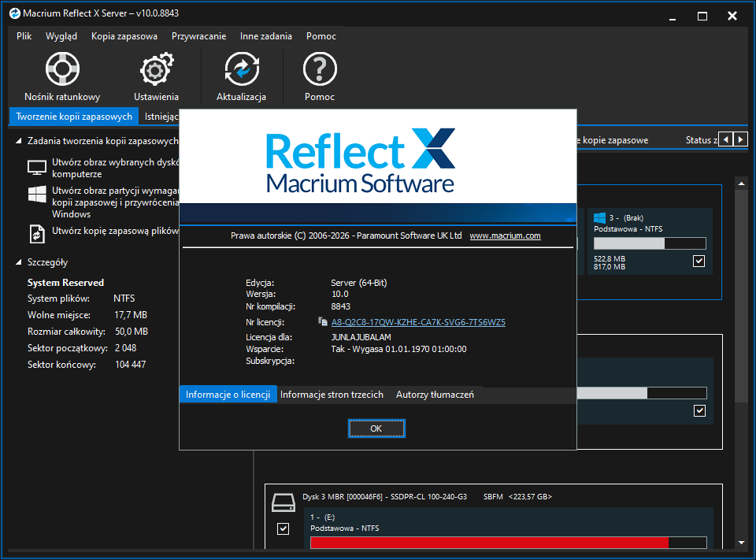Image resolution: width=756 pixels, height=560 pixels.
Task: Click the vertical scrollbar up arrow
Action: pos(742,184)
